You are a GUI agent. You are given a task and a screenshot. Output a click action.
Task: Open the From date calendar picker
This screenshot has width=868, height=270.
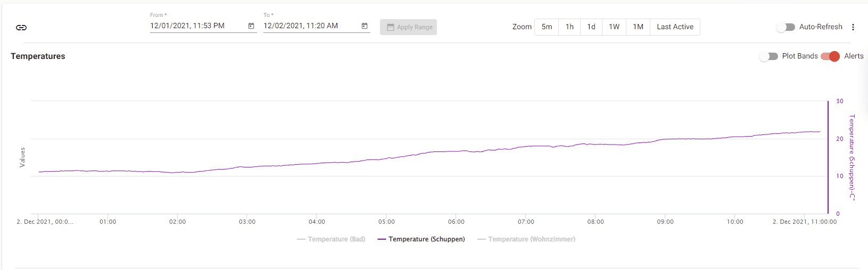pos(251,26)
